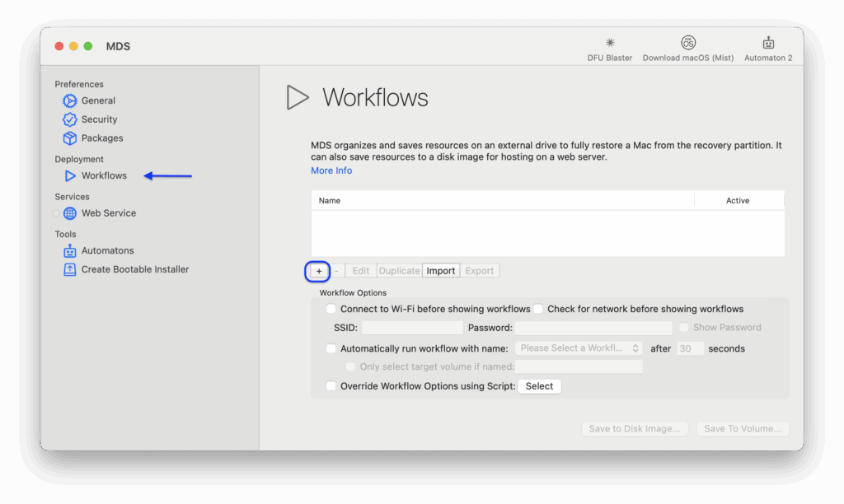The image size is (844, 504).
Task: Enable Connect to Wi-Fi before showing workflows
Action: tap(331, 309)
